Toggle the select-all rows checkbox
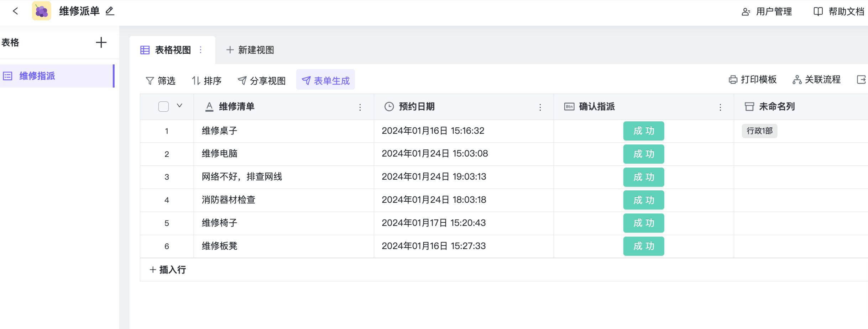This screenshot has width=868, height=329. click(163, 106)
